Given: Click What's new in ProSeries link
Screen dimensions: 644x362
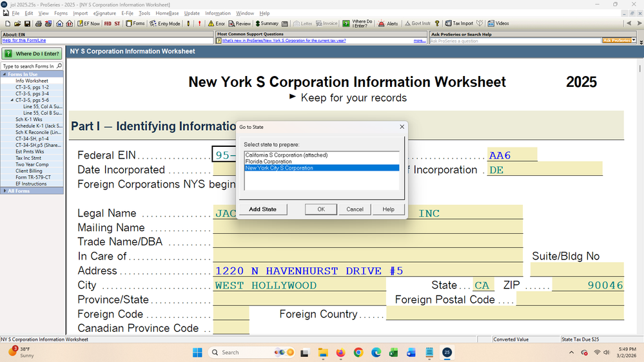Looking at the screenshot, I should 284,41.
